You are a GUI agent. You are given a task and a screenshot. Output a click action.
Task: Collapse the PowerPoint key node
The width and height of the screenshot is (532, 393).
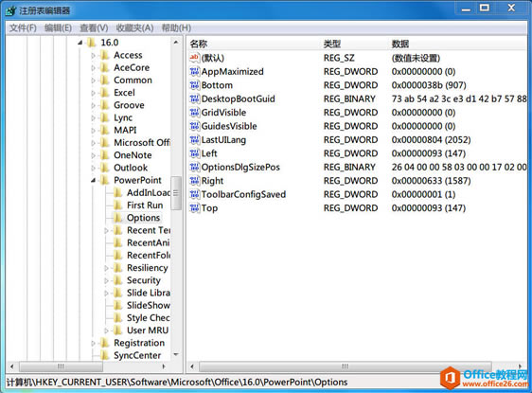click(x=93, y=180)
